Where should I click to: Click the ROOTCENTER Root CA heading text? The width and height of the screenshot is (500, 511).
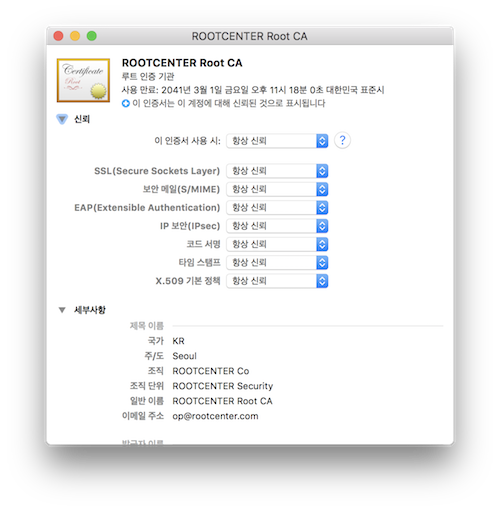182,63
